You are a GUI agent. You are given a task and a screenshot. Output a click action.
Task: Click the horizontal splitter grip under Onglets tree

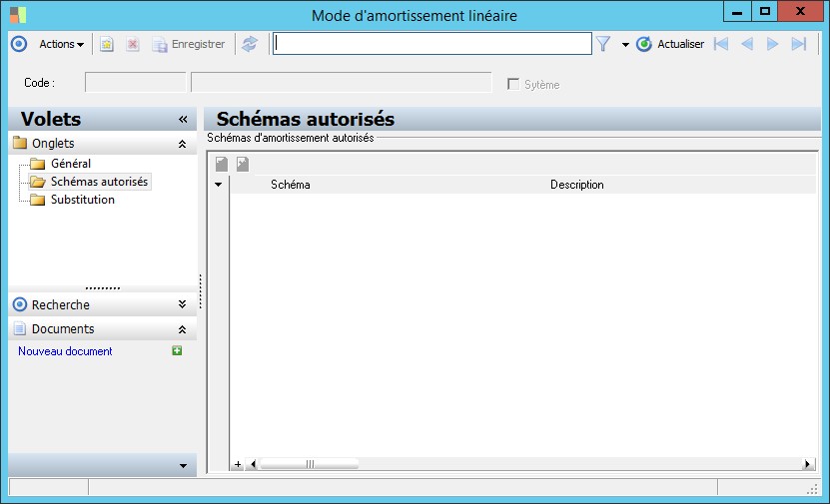[103, 288]
